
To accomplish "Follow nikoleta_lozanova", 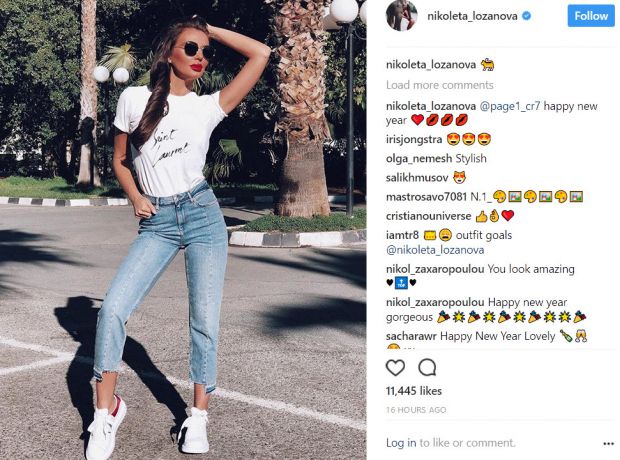I will pos(591,16).
